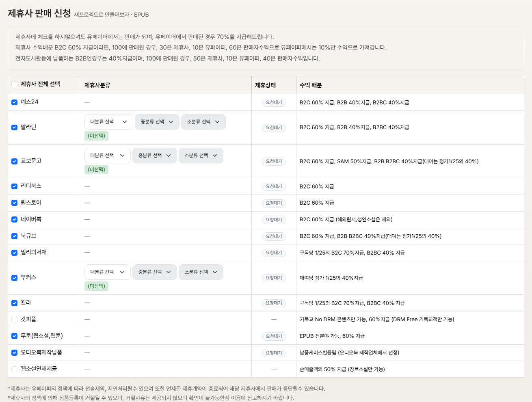This screenshot has height=402, width=532.
Task: Click the 제휴사 판매 신청 heading
Action: click(x=39, y=13)
